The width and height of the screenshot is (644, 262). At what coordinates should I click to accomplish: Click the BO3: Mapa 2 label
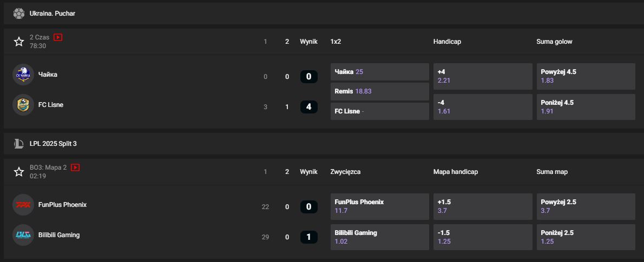pyautogui.click(x=48, y=167)
